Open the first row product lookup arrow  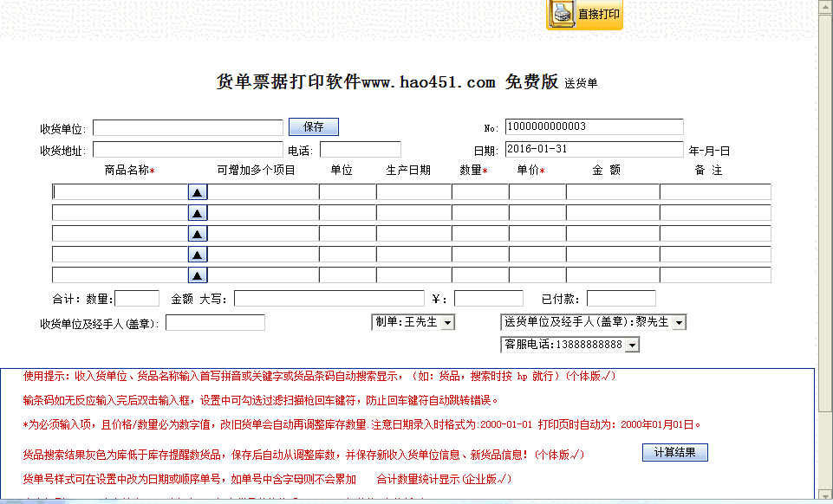click(198, 192)
